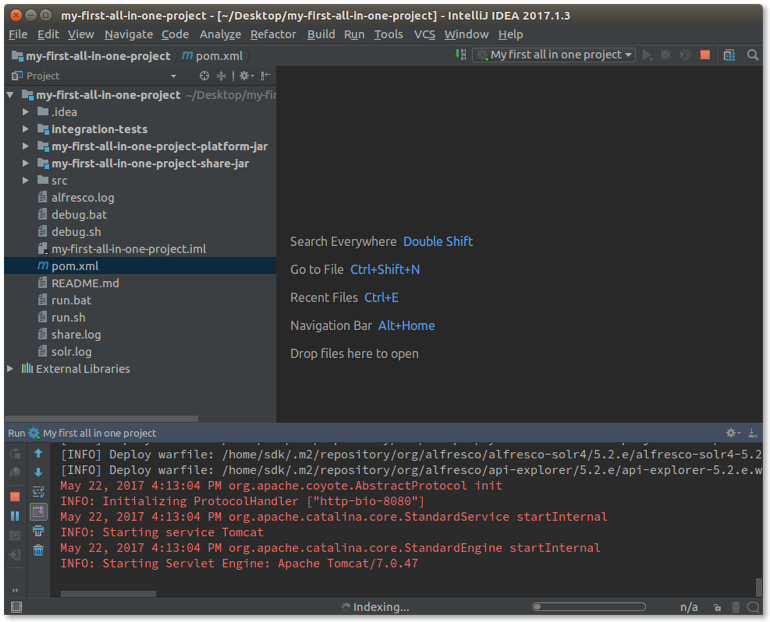
Task: Collapse all nodes in Project panel
Action: [221, 76]
